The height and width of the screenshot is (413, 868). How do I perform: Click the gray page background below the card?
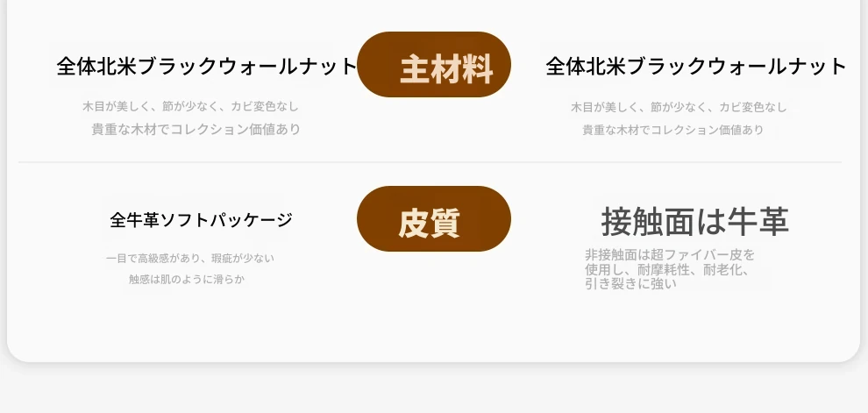point(434,390)
